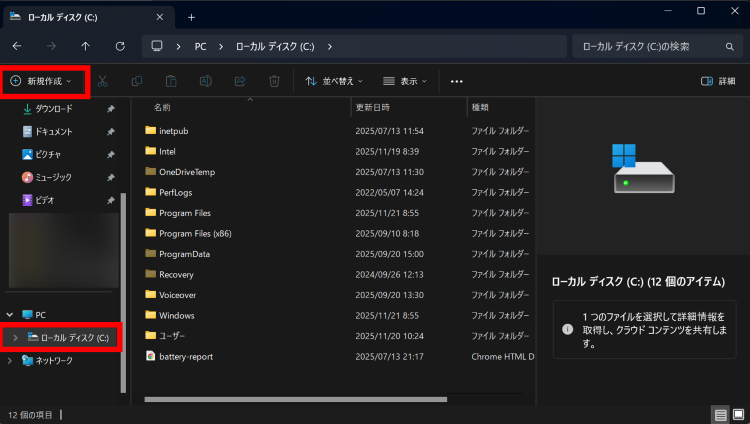Open the see more ellipsis menu

click(457, 81)
